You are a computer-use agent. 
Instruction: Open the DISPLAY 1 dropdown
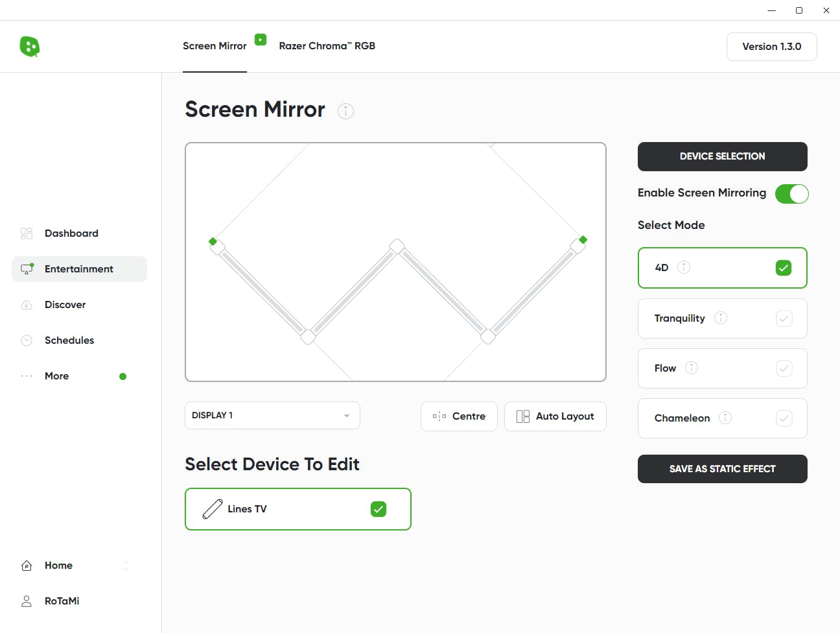(272, 415)
